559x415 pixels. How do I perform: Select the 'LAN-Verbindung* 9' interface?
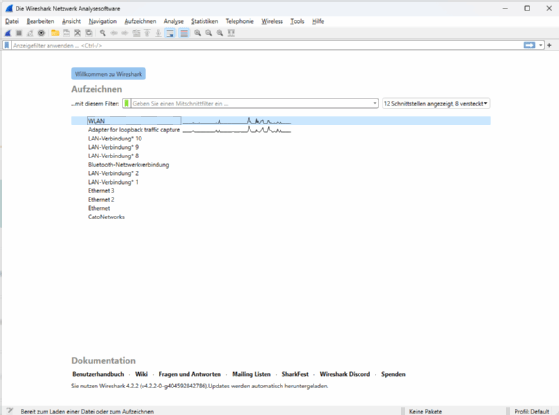point(113,147)
